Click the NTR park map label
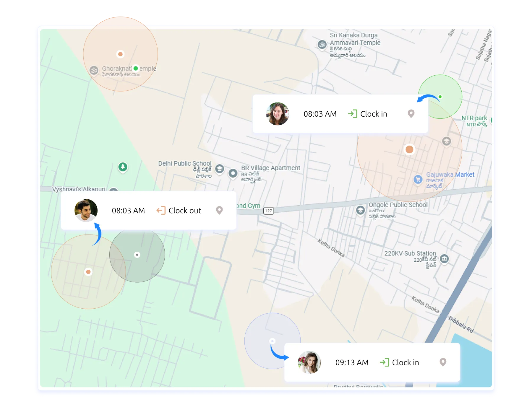This screenshot has width=532, height=407. click(x=474, y=118)
